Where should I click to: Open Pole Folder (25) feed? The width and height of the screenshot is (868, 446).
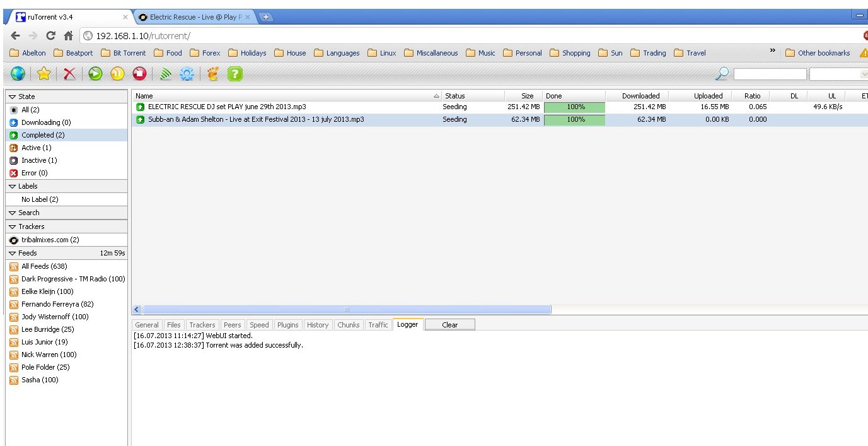click(66, 367)
